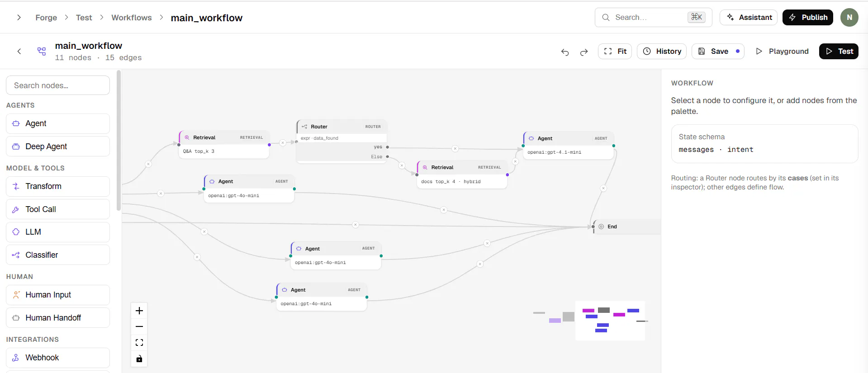Viewport: 868px width, 373px height.
Task: Zoom in with the plus icon
Action: click(139, 311)
